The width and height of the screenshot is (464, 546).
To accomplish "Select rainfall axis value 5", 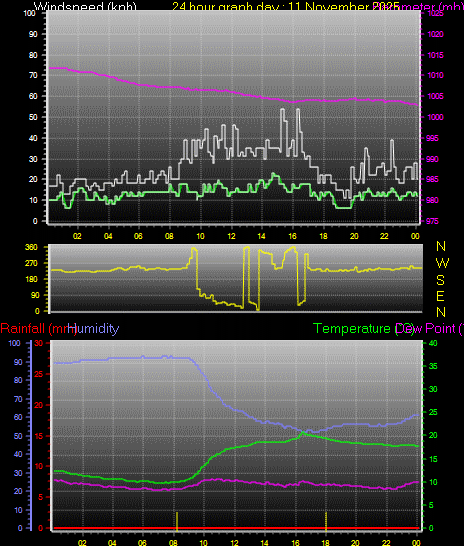I will (40, 497).
